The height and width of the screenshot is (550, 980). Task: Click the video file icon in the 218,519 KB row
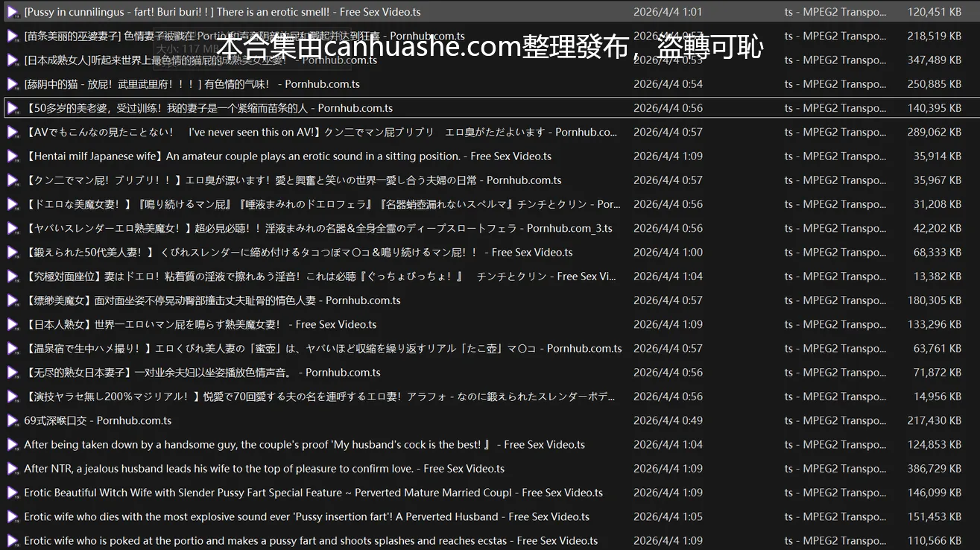coord(13,36)
